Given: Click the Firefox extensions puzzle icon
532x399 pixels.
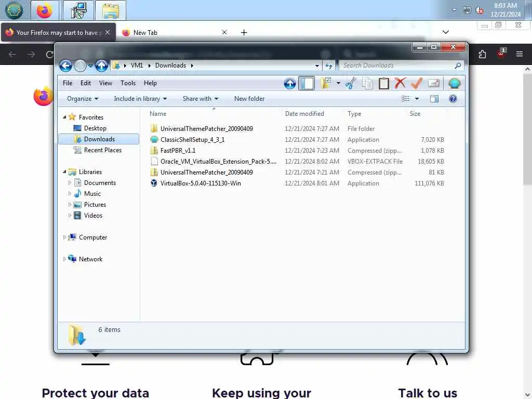Looking at the screenshot, I should 482,54.
